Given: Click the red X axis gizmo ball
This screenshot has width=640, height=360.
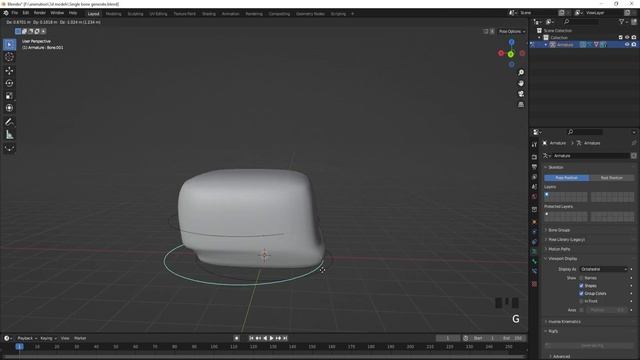Looking at the screenshot, I should (x=501, y=53).
